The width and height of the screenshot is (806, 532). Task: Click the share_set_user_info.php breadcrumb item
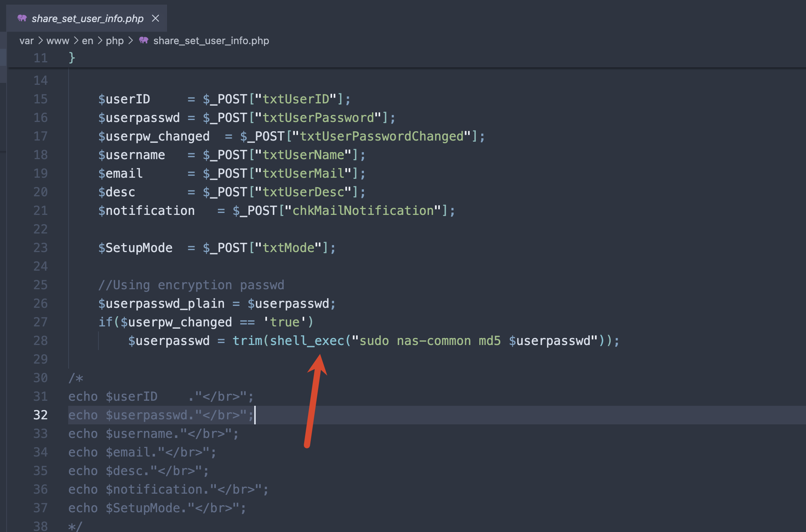(x=211, y=41)
